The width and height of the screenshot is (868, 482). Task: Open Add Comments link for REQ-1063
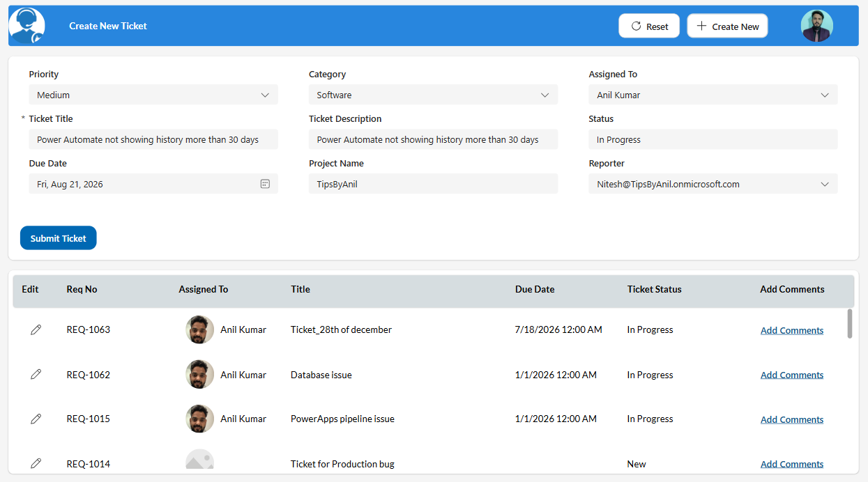pos(791,330)
